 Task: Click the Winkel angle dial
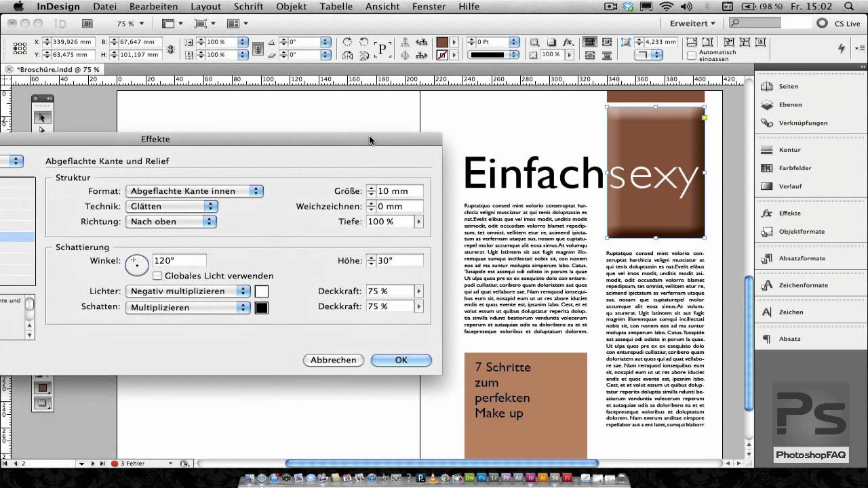[137, 264]
